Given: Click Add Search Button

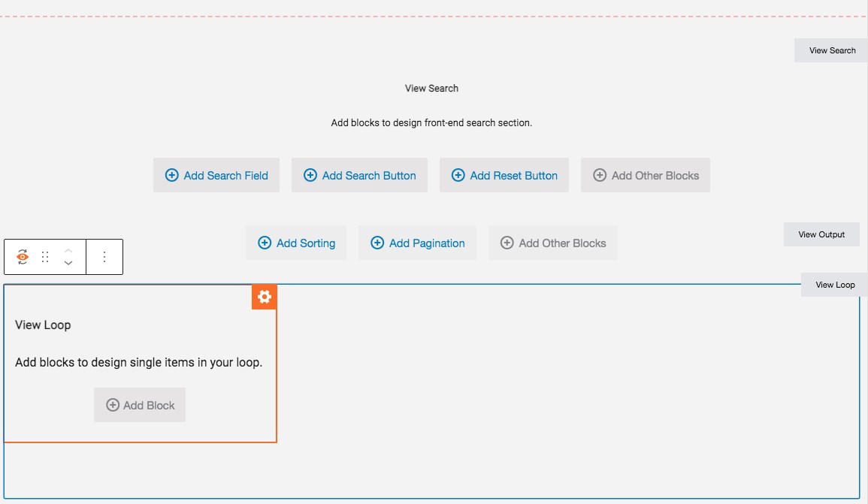Looking at the screenshot, I should (359, 175).
